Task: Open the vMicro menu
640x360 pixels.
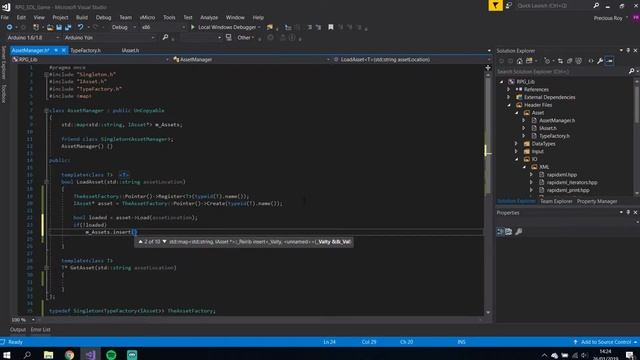Action: pyautogui.click(x=147, y=18)
